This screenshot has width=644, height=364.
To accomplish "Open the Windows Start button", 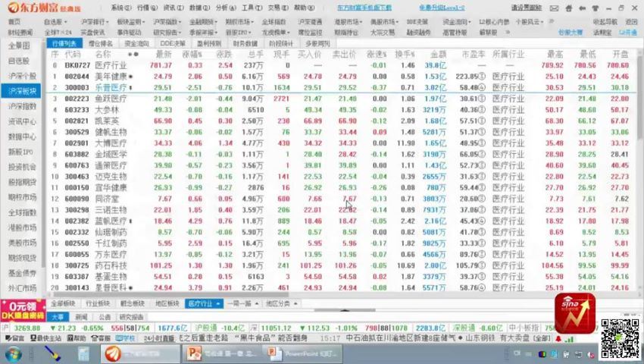I will pyautogui.click(x=14, y=353).
